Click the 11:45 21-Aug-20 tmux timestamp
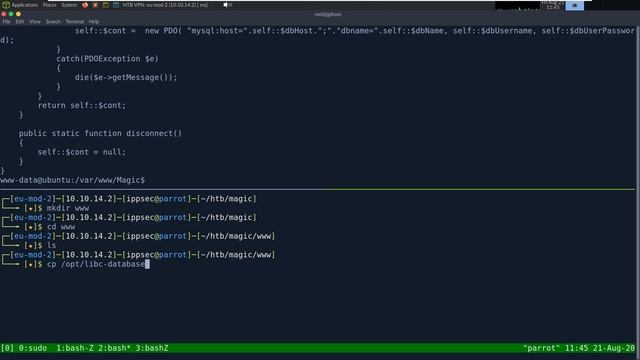640x360 pixels. [x=600, y=348]
